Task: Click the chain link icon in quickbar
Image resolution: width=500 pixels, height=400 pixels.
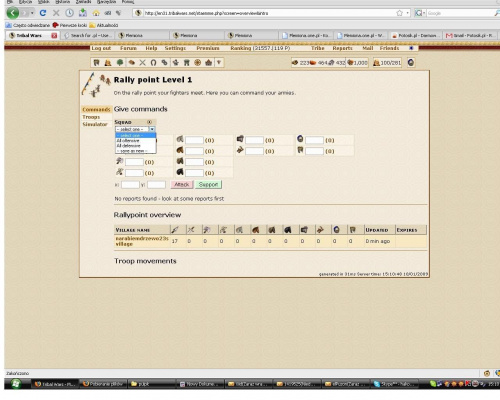Action: (x=164, y=62)
